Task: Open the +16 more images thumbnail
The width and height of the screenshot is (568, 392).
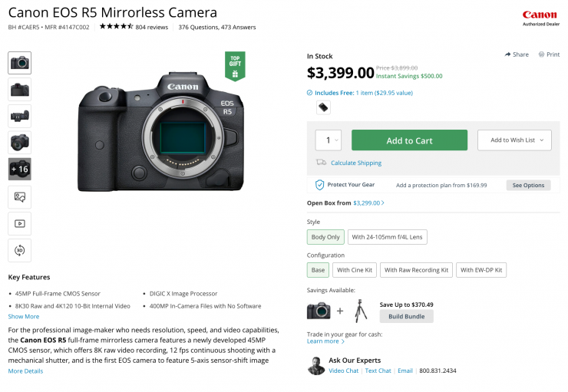Action: [x=19, y=169]
